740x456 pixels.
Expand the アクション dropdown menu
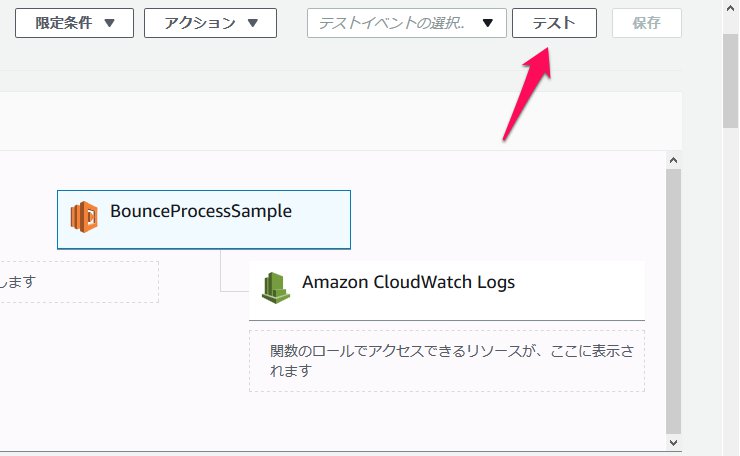click(210, 23)
